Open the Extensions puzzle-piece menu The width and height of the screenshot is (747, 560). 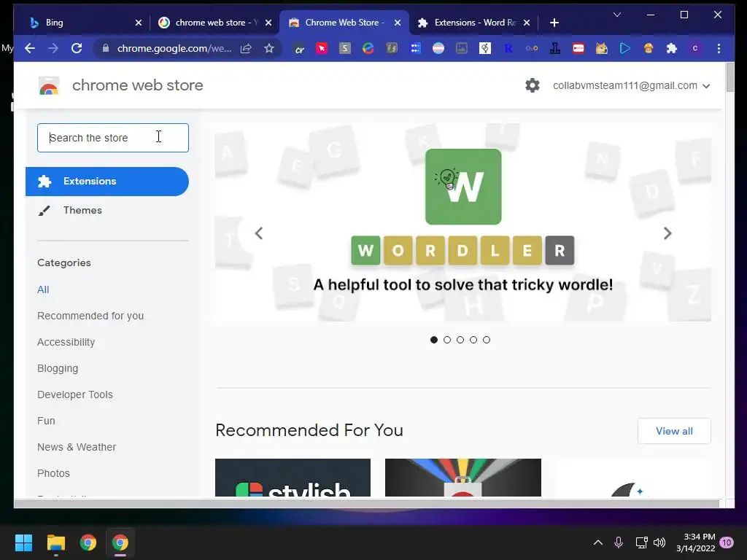(x=672, y=48)
